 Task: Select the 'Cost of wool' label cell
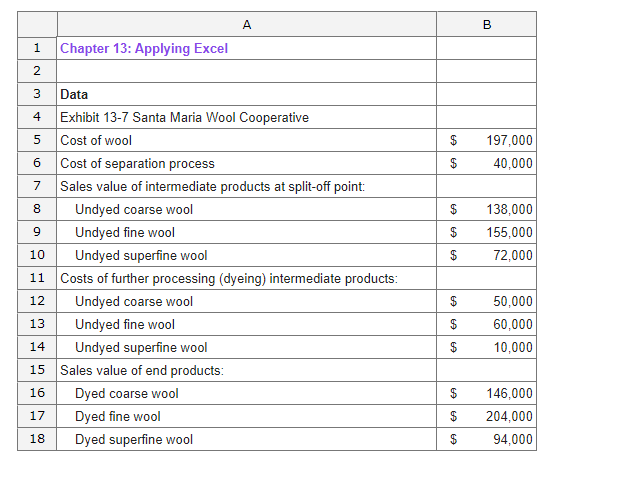247,140
